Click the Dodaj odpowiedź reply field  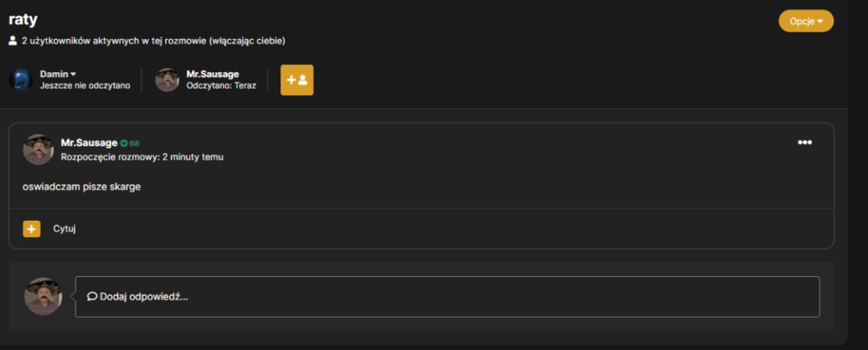pos(447,297)
